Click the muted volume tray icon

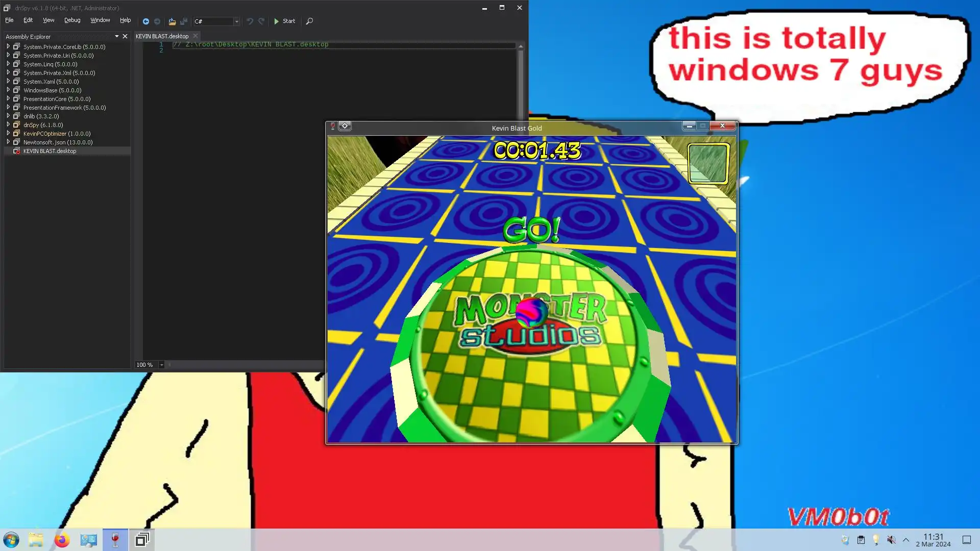pos(891,540)
